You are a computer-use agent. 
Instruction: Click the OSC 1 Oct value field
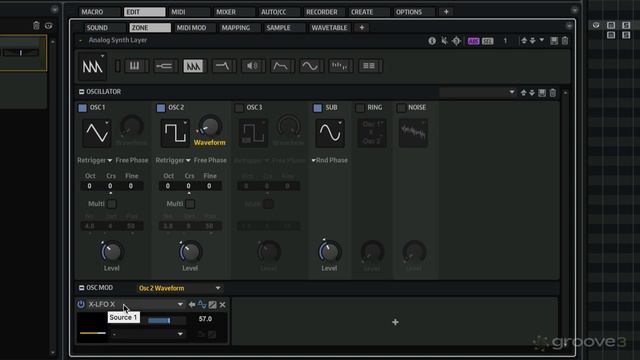(89, 186)
